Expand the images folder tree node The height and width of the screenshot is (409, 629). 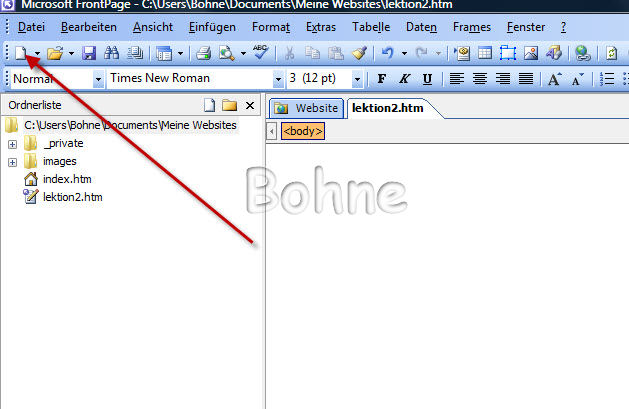click(x=12, y=161)
